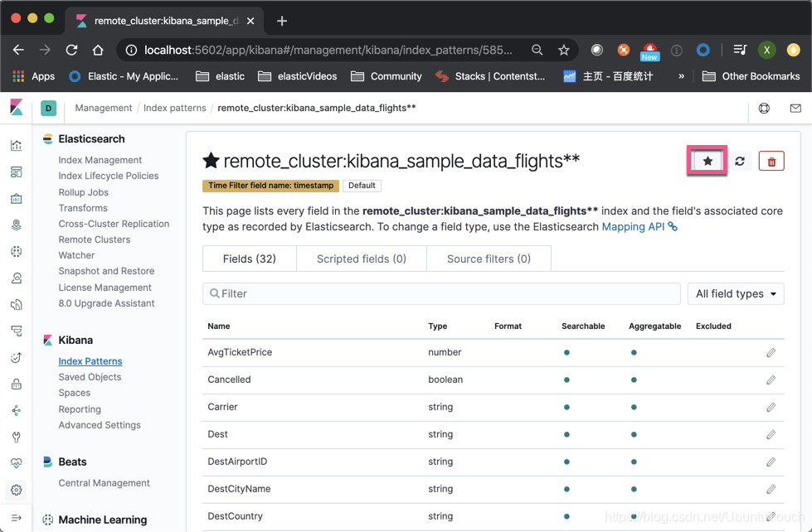812x532 pixels.
Task: Open Advanced Settings under Kibana
Action: click(100, 425)
